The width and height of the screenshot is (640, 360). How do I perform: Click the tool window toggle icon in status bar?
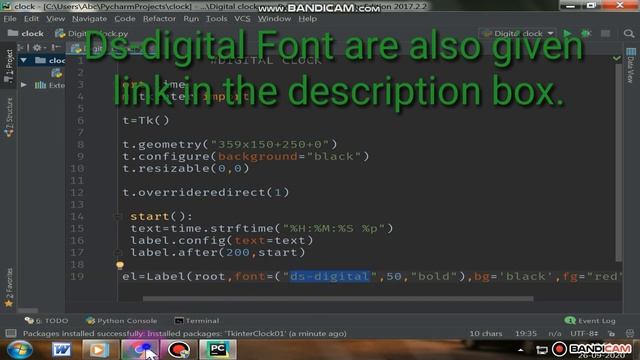tap(11, 333)
